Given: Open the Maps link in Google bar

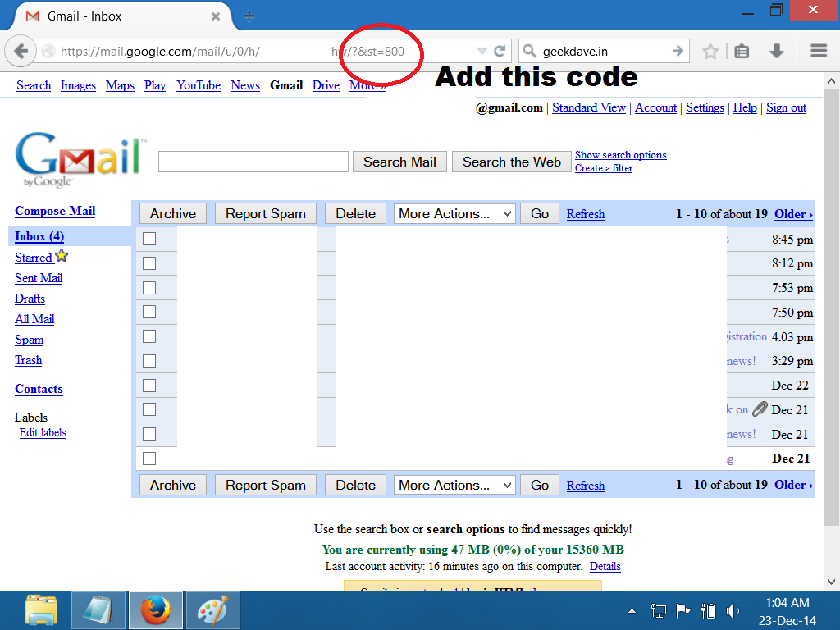Looking at the screenshot, I should (x=120, y=85).
